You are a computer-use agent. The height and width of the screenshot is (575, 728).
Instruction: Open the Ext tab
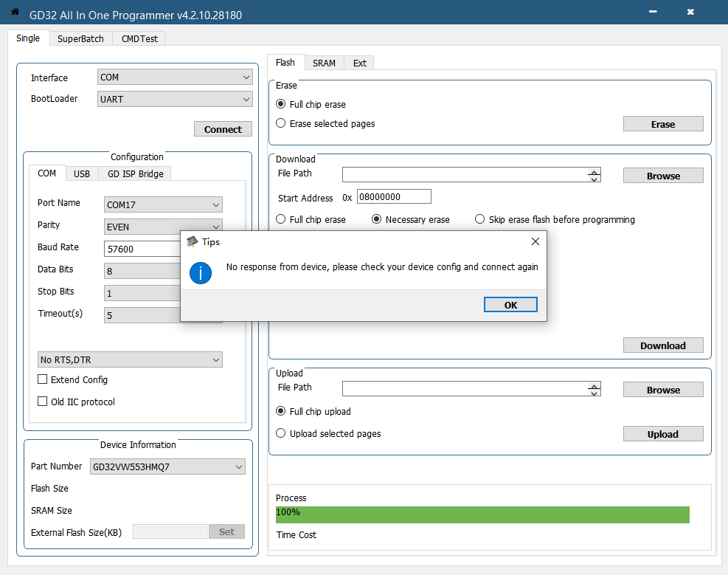coord(359,63)
